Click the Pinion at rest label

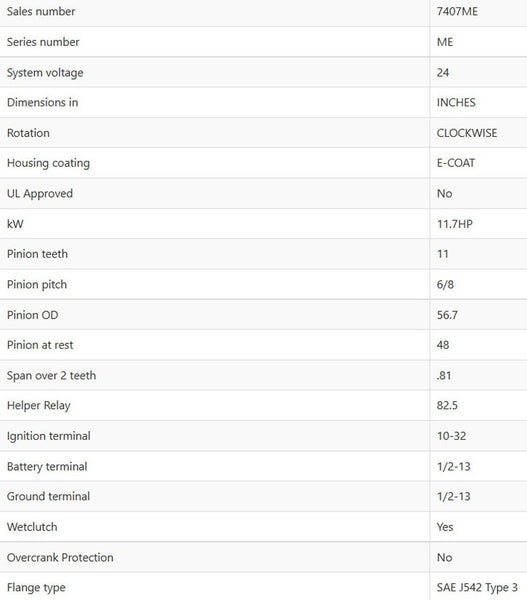point(40,345)
